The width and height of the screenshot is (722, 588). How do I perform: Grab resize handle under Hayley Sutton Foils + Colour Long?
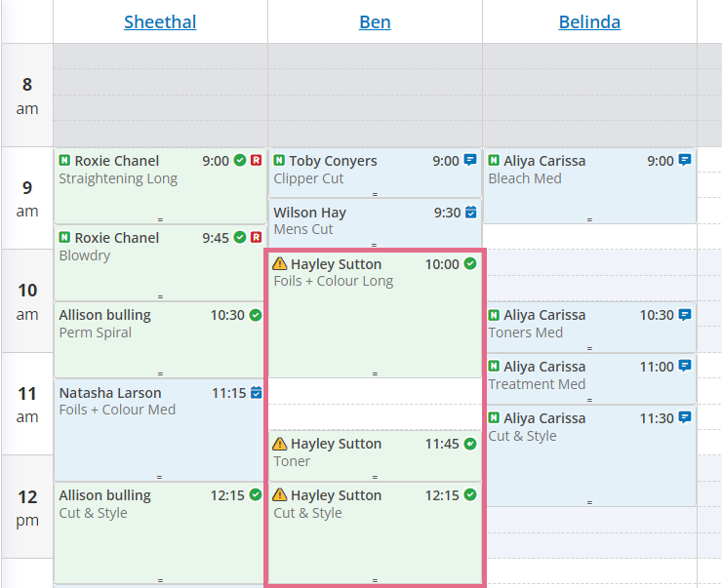[x=375, y=374]
